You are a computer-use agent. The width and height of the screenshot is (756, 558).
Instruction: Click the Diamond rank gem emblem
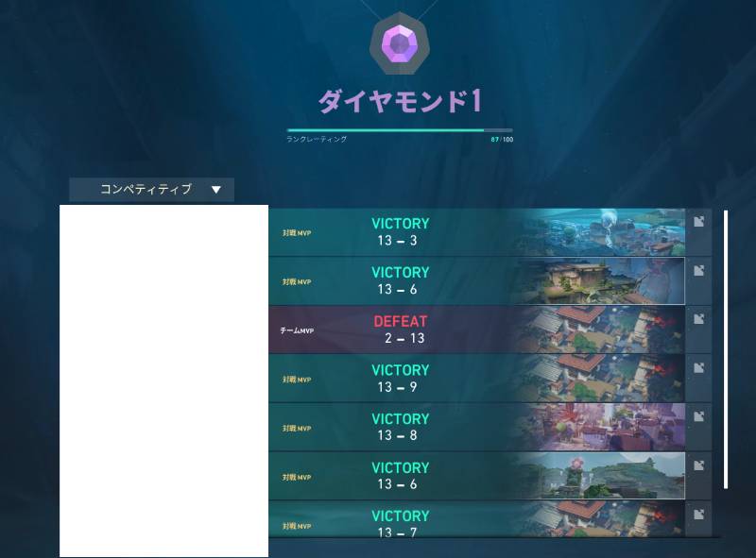pyautogui.click(x=399, y=44)
